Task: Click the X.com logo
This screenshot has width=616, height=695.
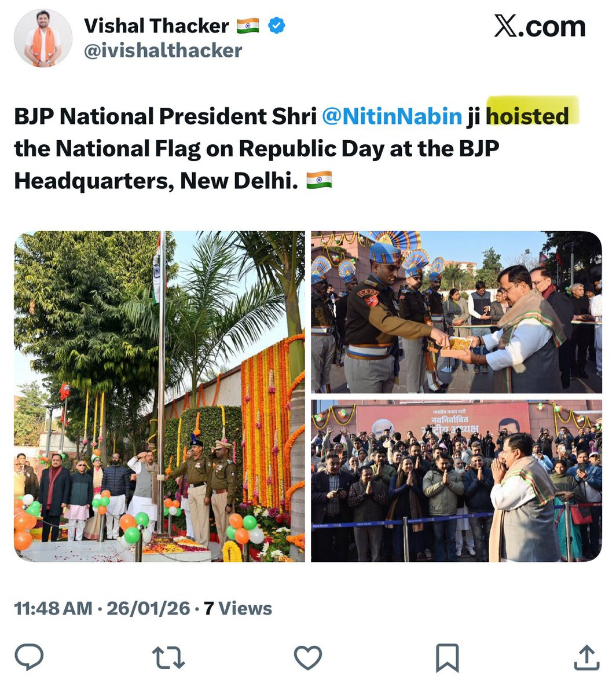Action: [540, 26]
